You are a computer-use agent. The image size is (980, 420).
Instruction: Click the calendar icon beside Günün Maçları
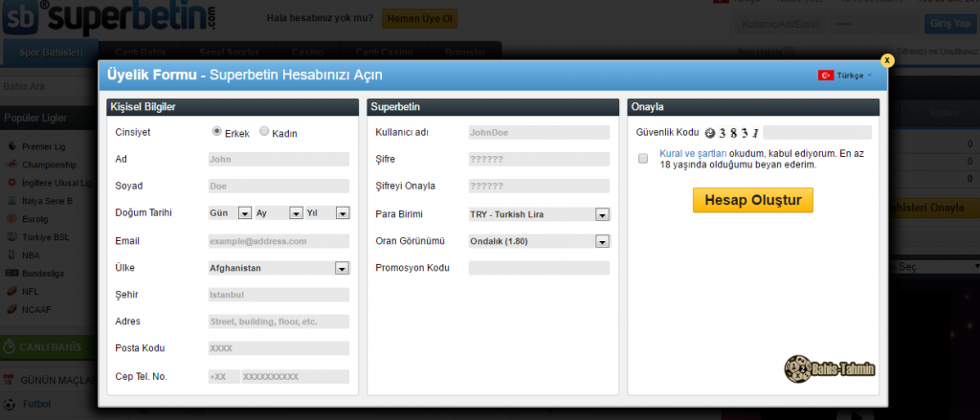[x=10, y=381]
